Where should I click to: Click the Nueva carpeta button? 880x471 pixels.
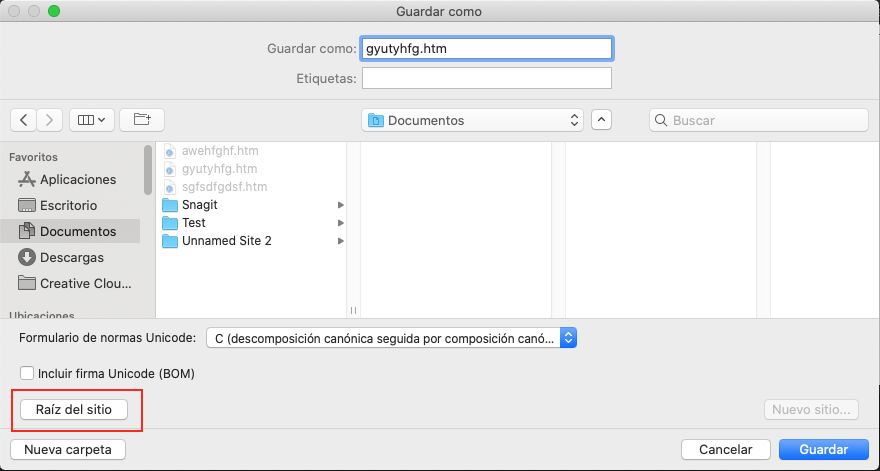point(67,449)
